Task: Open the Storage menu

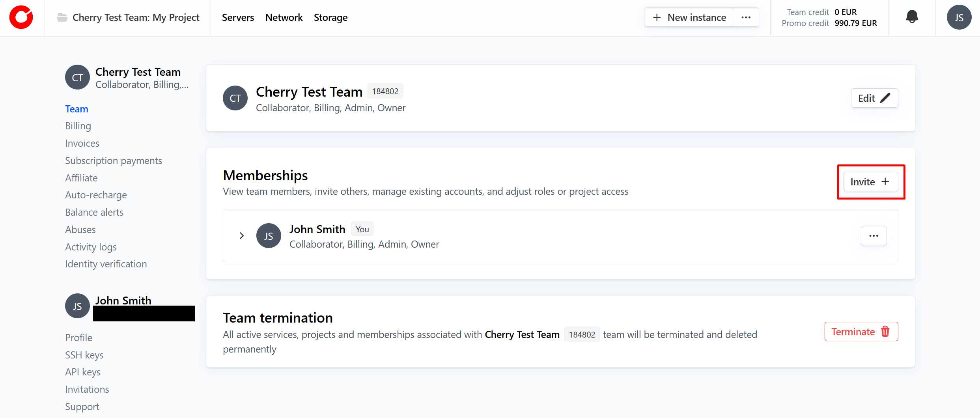Action: click(x=330, y=17)
